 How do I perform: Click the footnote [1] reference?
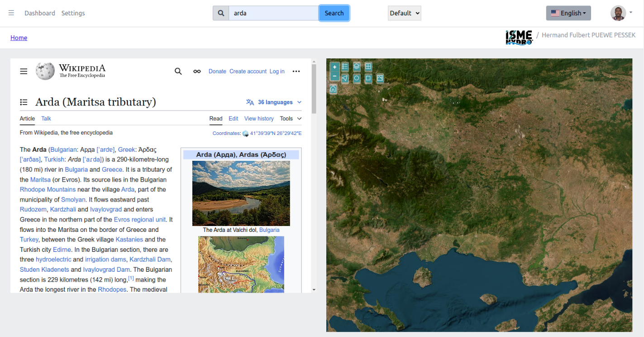[131, 278]
